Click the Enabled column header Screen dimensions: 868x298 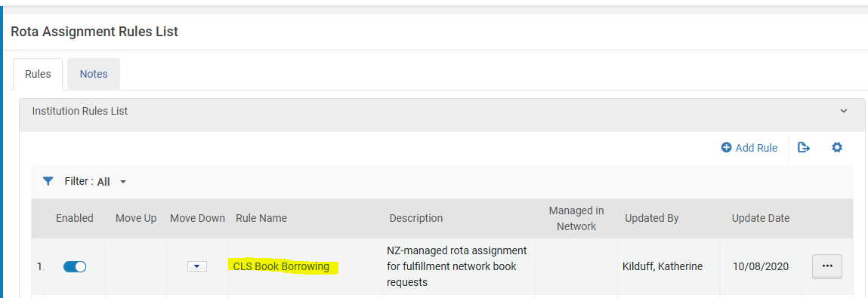(x=75, y=218)
